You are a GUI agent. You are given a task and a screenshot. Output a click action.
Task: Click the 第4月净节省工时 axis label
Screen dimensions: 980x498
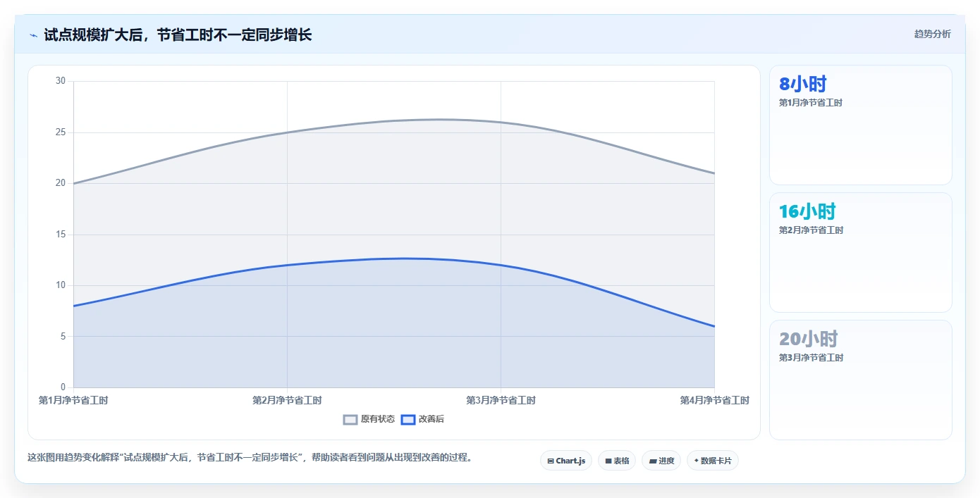click(x=714, y=400)
